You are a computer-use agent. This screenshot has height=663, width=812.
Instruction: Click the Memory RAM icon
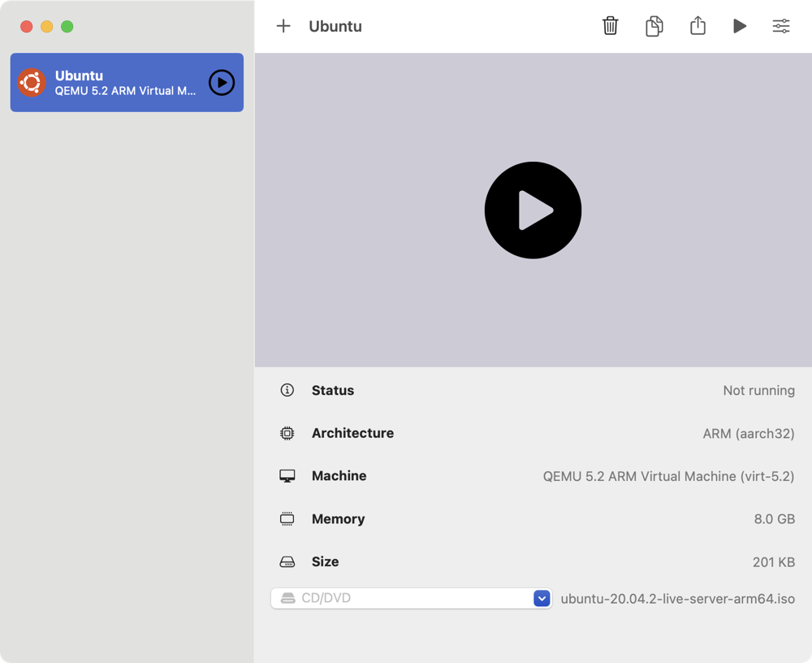[287, 519]
